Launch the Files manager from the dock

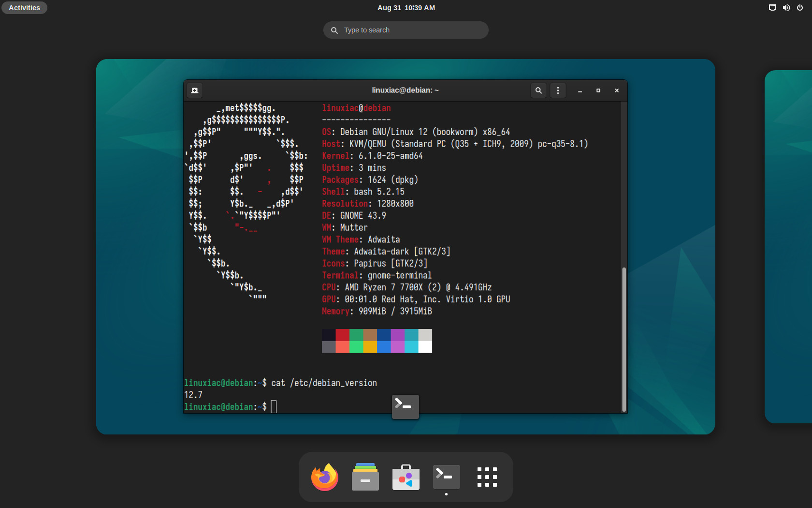coord(365,477)
